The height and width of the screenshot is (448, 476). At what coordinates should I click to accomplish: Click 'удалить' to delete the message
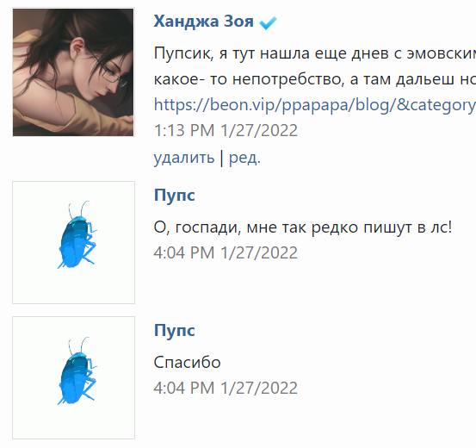[x=184, y=158]
